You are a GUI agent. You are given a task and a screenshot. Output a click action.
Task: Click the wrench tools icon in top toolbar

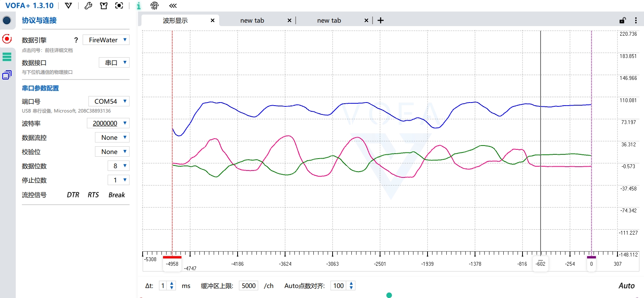88,6
